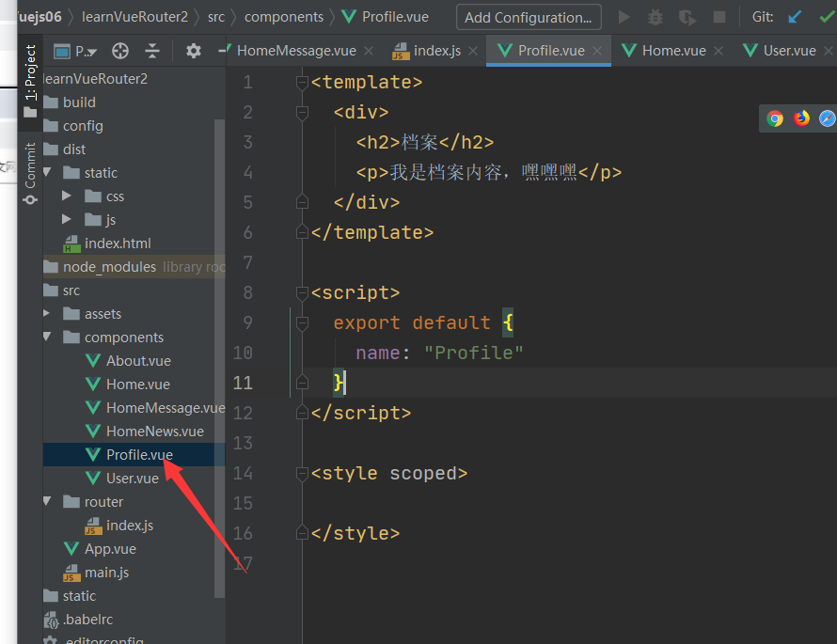Fold the style scoped block
Image resolution: width=837 pixels, height=644 pixels.
(302, 473)
